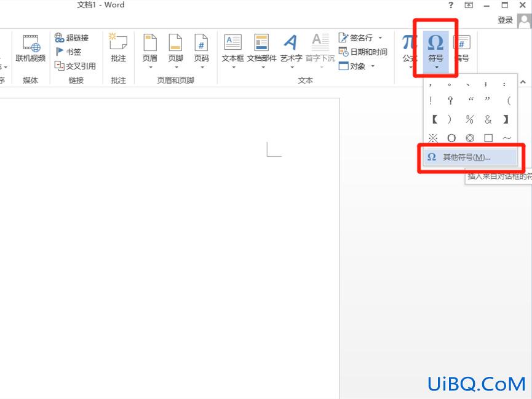Add a bookmark (书签)
The image size is (532, 399).
pyautogui.click(x=68, y=52)
